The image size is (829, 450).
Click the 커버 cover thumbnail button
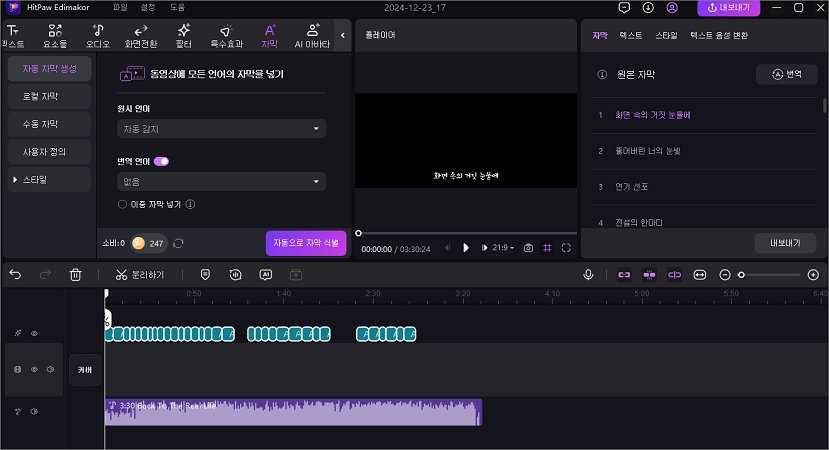[85, 370]
